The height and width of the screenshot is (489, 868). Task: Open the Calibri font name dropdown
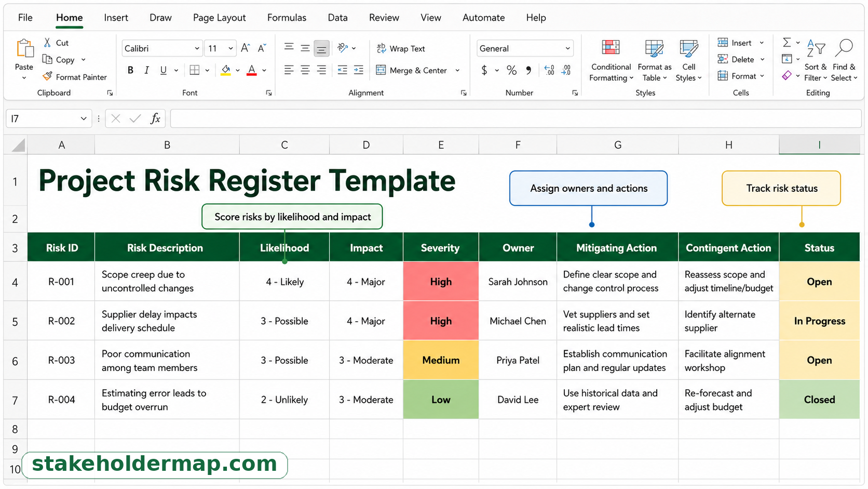(197, 48)
